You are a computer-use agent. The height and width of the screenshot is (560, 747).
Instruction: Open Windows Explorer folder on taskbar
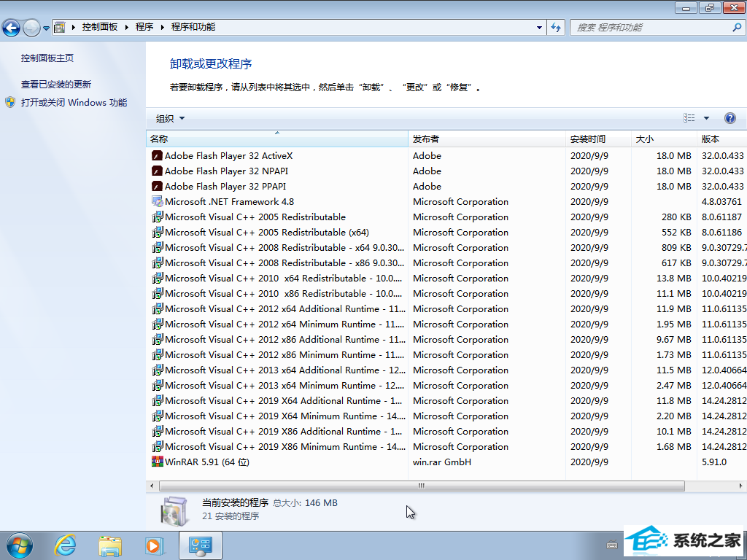coord(110,545)
